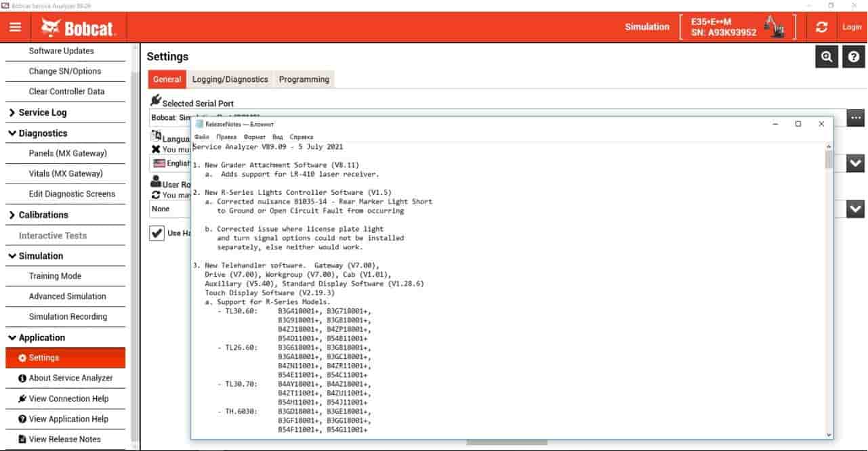Click text "1. New Grader Attachment Software (V8.11)"
This screenshot has width=868, height=451.
pyautogui.click(x=276, y=165)
